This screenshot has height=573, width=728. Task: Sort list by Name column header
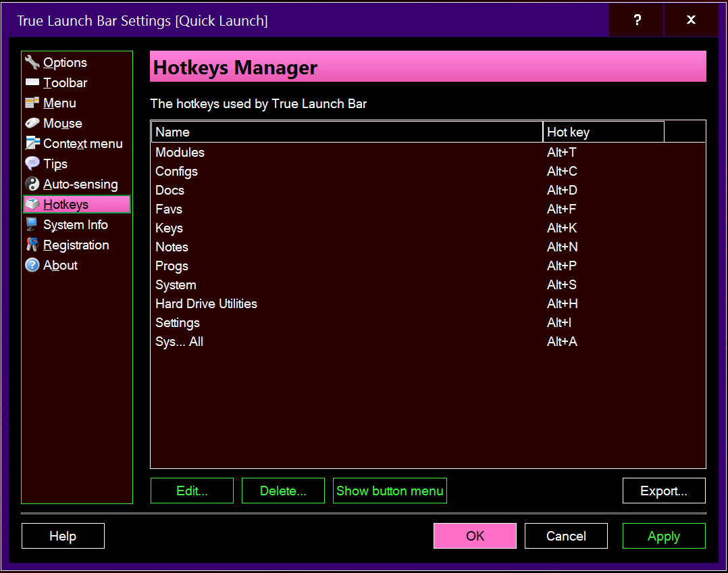click(x=347, y=132)
